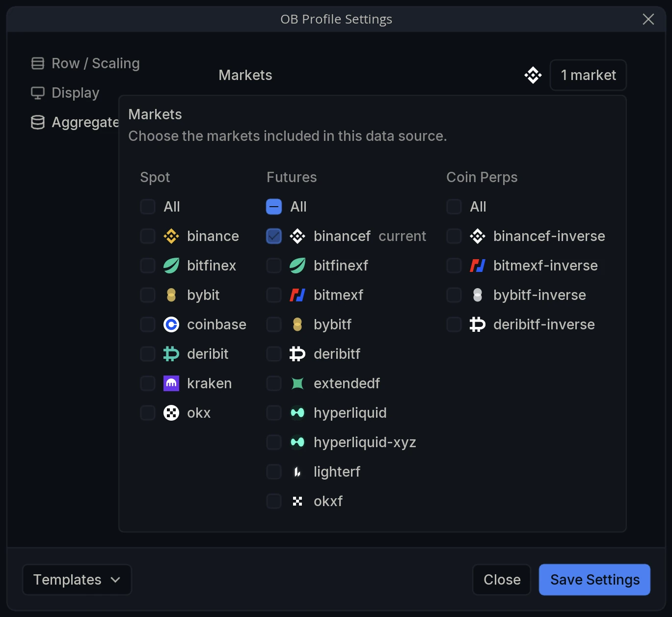The width and height of the screenshot is (672, 617).
Task: Uncheck the binancef futures checkbox
Action: tap(274, 236)
